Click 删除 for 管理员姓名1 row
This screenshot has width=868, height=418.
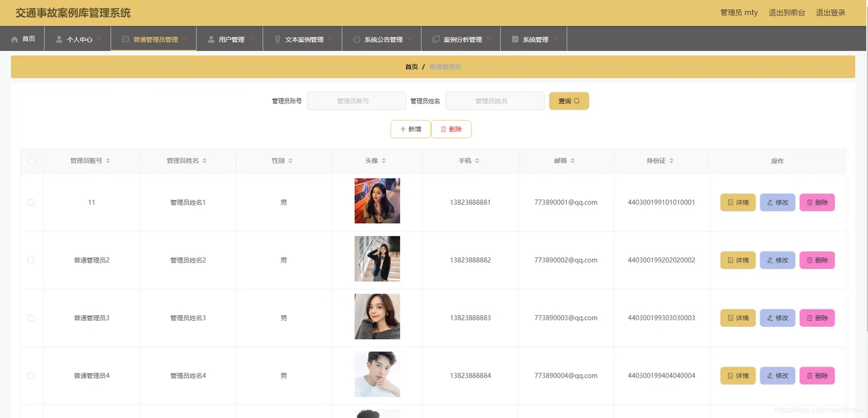click(817, 202)
